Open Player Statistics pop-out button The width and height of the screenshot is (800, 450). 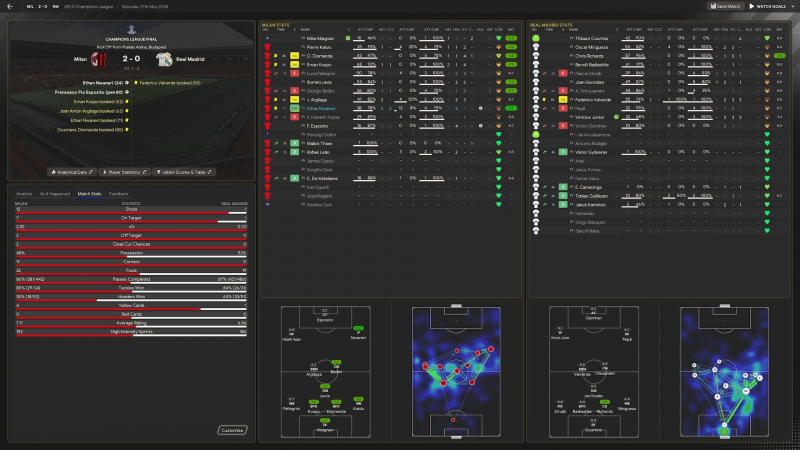coord(124,172)
